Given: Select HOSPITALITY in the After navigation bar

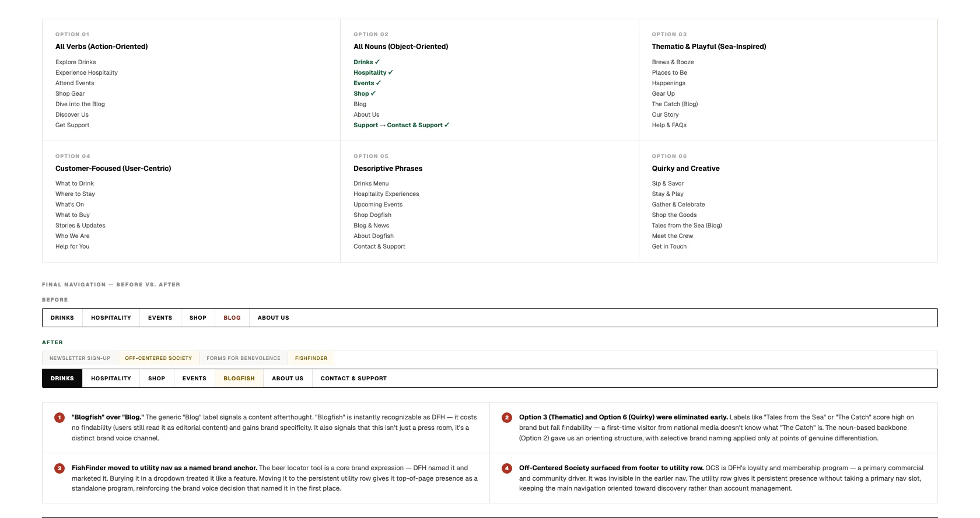Looking at the screenshot, I should 111,379.
